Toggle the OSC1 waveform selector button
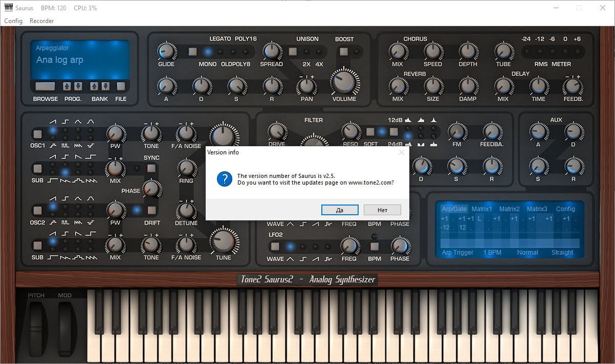 (37, 134)
